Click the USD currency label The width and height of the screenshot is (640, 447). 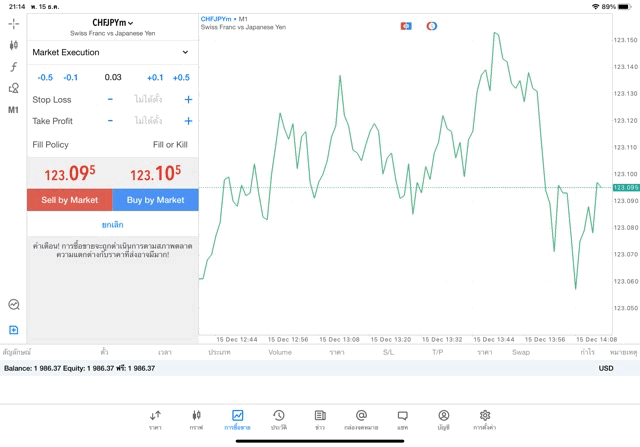(606, 368)
